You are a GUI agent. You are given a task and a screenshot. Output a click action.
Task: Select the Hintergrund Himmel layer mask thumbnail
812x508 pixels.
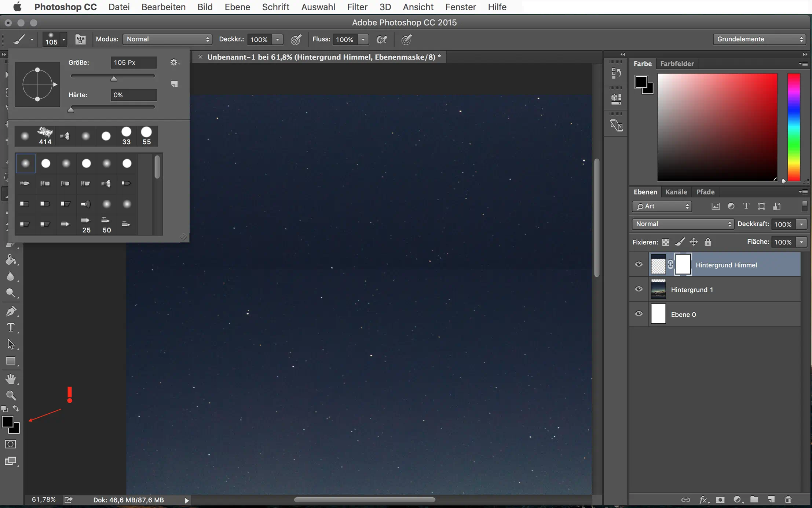(x=683, y=264)
